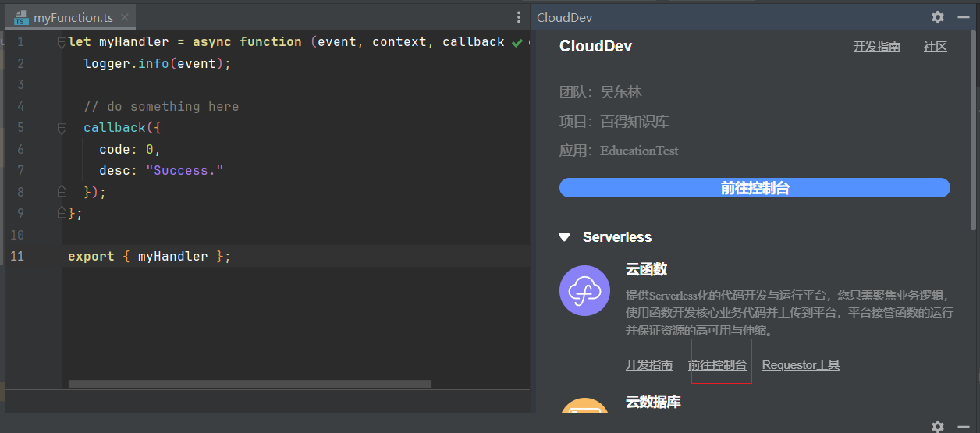Hide the bottom tool window
The width and height of the screenshot is (980, 433).
[x=963, y=426]
